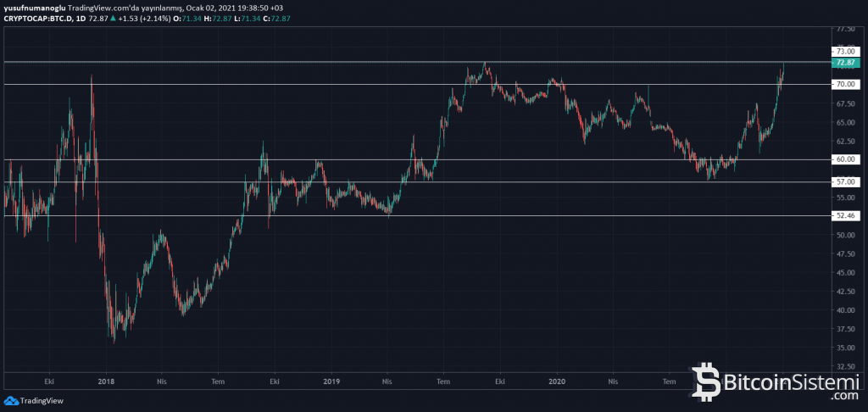Click the Bitcoin coin icon in watermark
868x412 pixels.
point(708,381)
